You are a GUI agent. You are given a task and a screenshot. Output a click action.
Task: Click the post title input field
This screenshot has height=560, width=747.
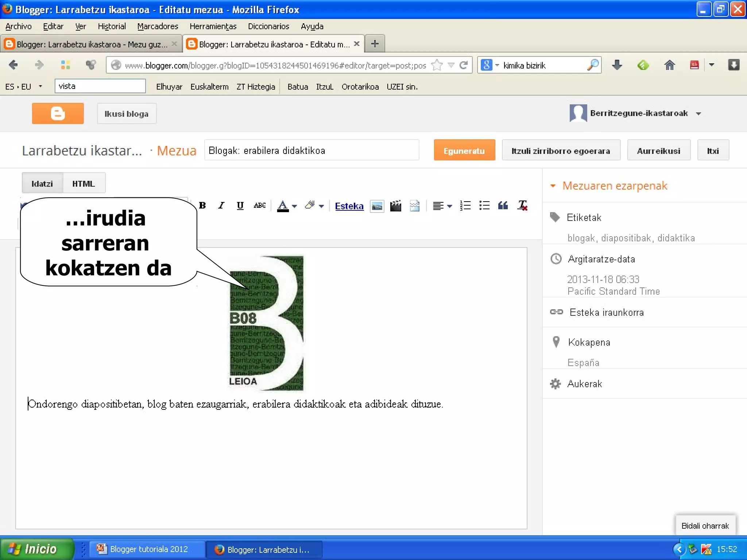[x=311, y=151]
